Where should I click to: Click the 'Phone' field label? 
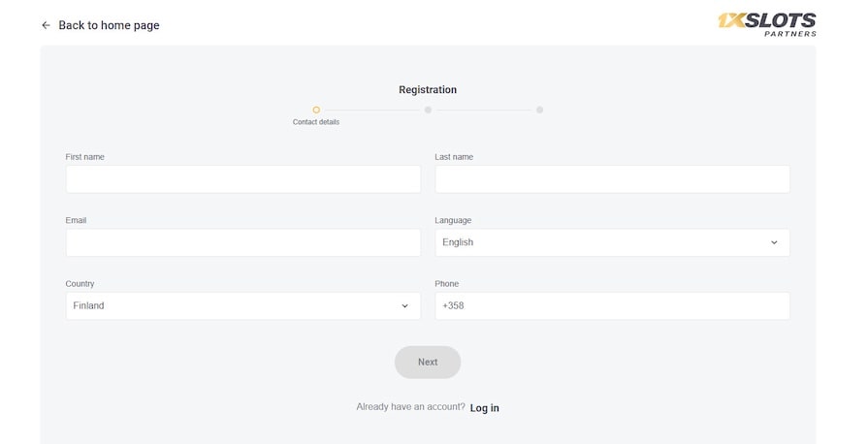pos(446,284)
